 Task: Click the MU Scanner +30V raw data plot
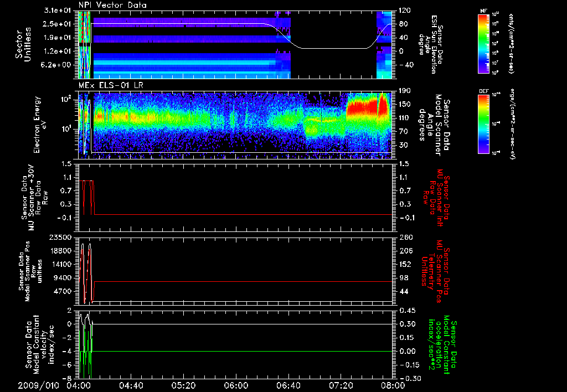(235, 198)
